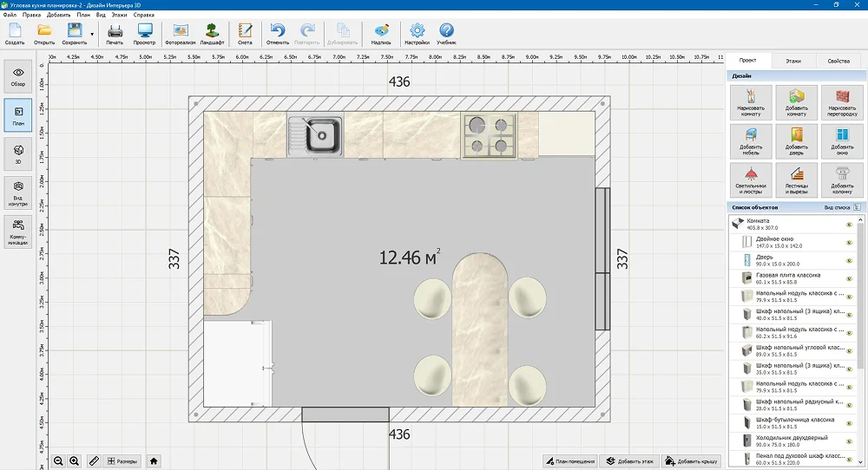Image resolution: width=868 pixels, height=470 pixels.
Task: Collapse the Комната tree node
Action: click(x=737, y=224)
